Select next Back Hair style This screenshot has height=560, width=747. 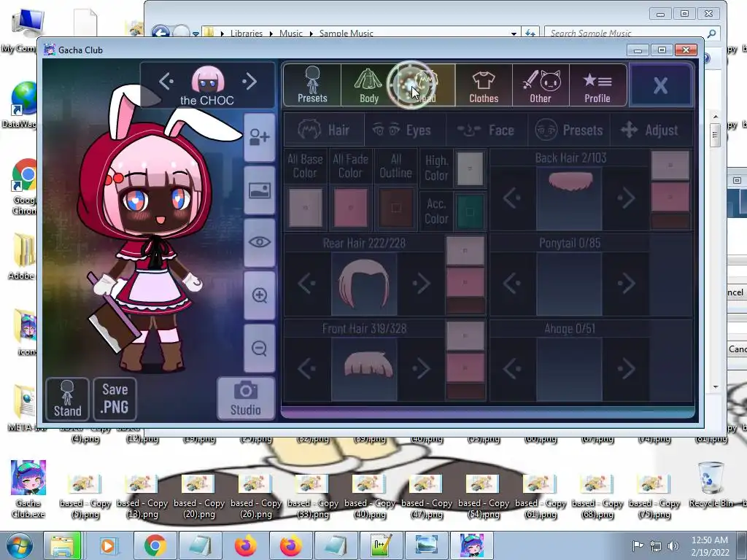point(626,198)
